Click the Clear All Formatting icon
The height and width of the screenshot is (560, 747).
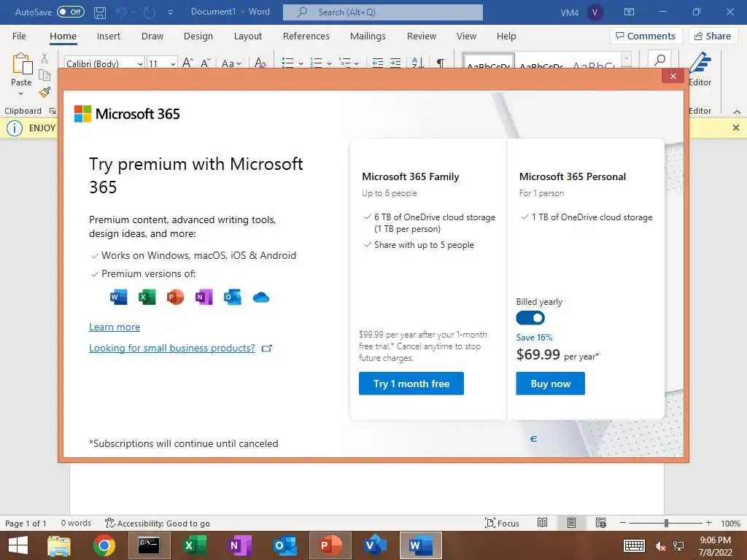click(x=260, y=63)
